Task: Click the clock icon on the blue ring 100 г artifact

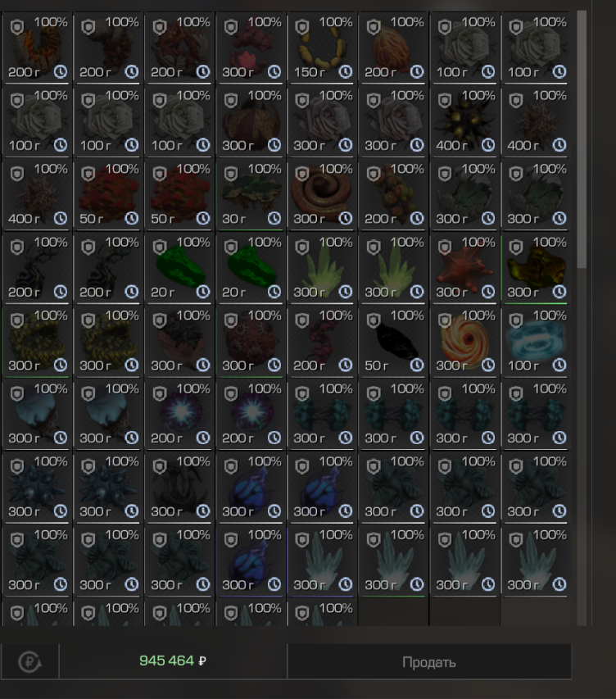Action: [x=559, y=365]
